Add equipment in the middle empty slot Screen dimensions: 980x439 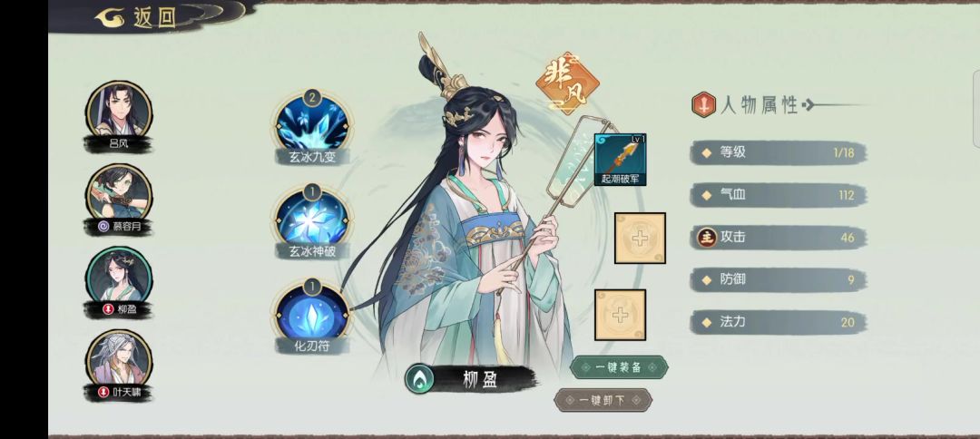[640, 238]
